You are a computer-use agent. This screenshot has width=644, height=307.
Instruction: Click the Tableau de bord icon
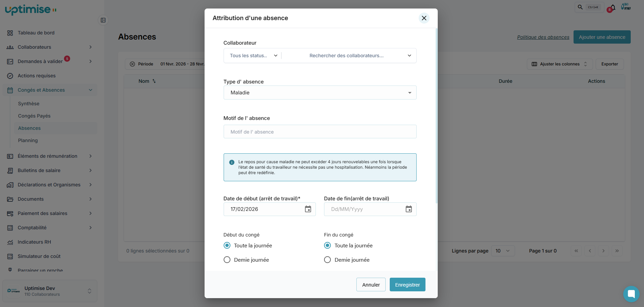pyautogui.click(x=10, y=33)
